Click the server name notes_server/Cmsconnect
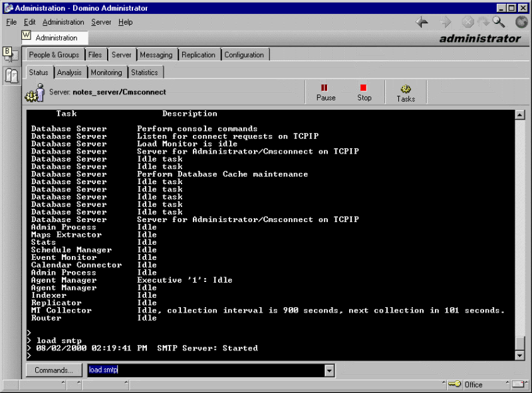The width and height of the screenshot is (532, 393). tap(119, 92)
